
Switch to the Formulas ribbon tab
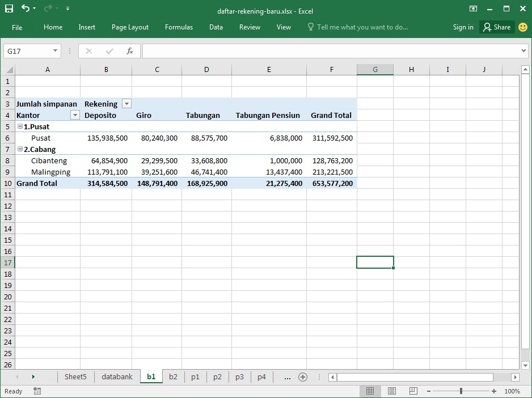pos(179,27)
